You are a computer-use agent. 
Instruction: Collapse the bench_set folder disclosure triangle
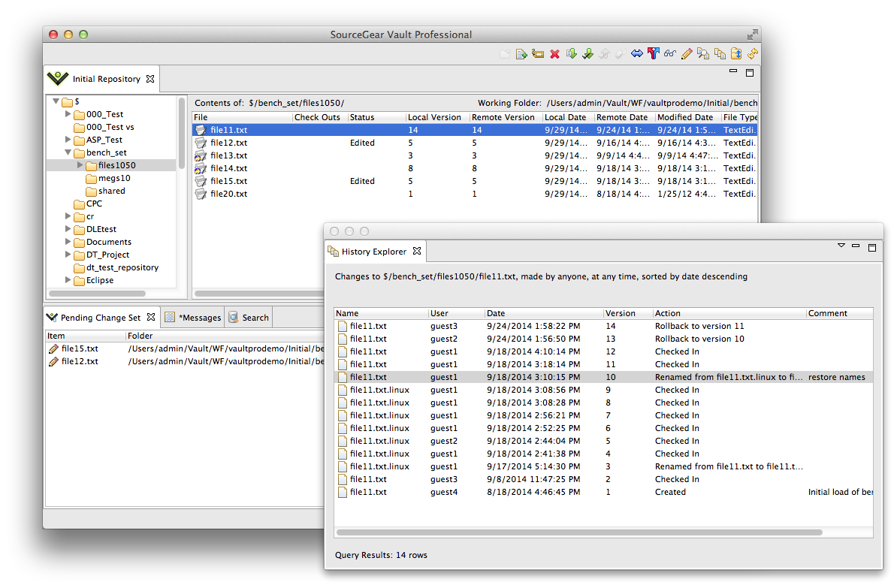point(68,153)
